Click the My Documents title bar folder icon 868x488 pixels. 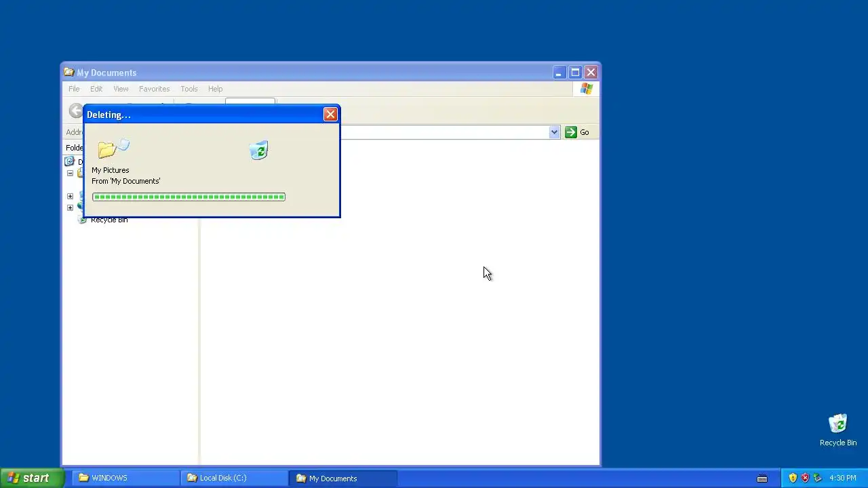click(x=68, y=73)
